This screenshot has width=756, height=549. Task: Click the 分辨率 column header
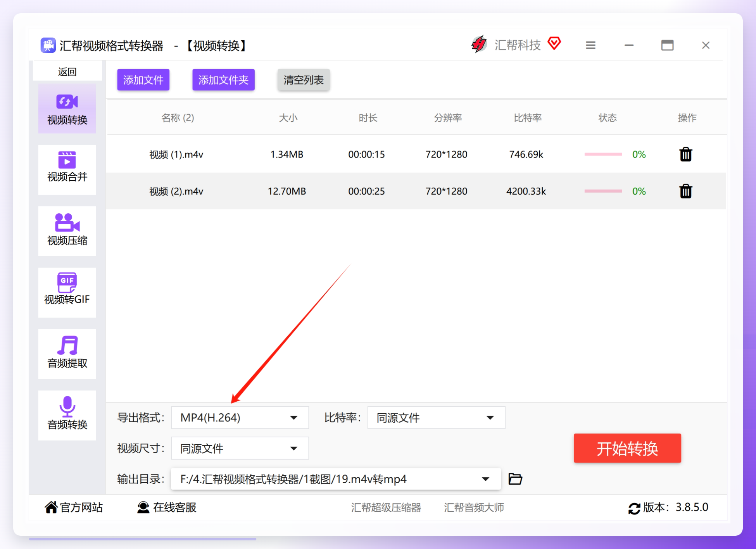(448, 118)
